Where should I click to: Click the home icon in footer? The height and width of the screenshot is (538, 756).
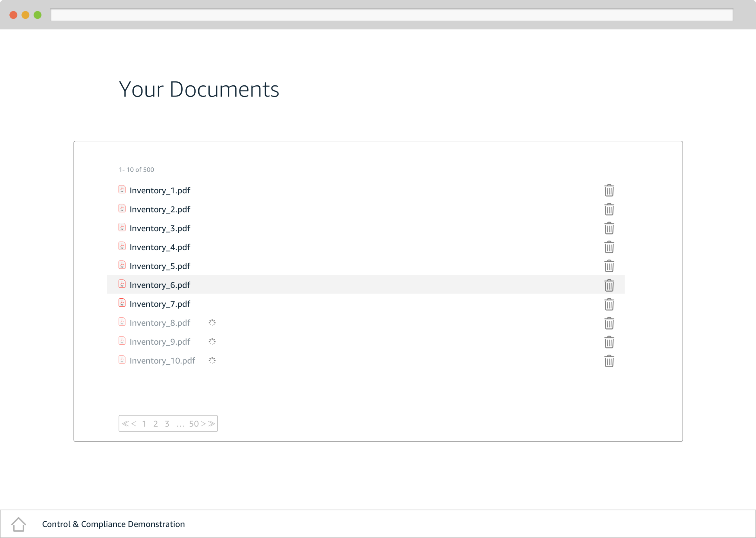coord(18,524)
